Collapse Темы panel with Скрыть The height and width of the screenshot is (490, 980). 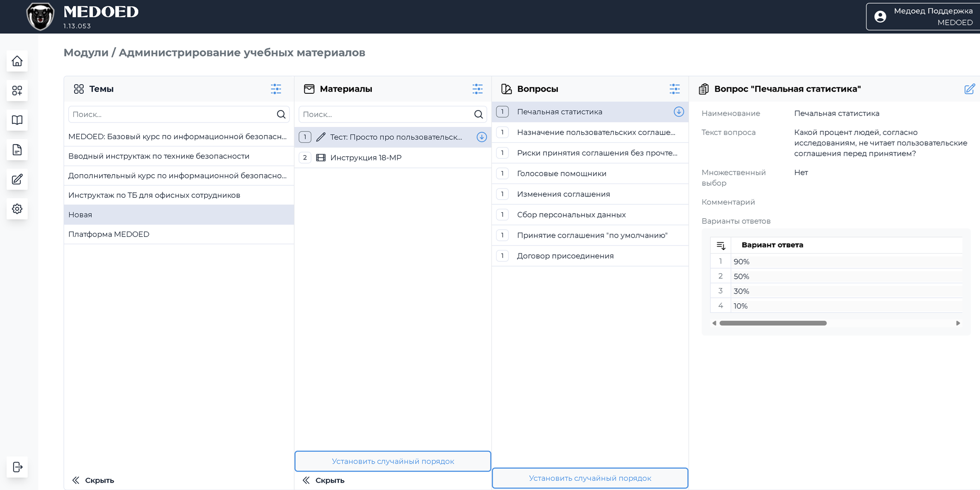[93, 480]
